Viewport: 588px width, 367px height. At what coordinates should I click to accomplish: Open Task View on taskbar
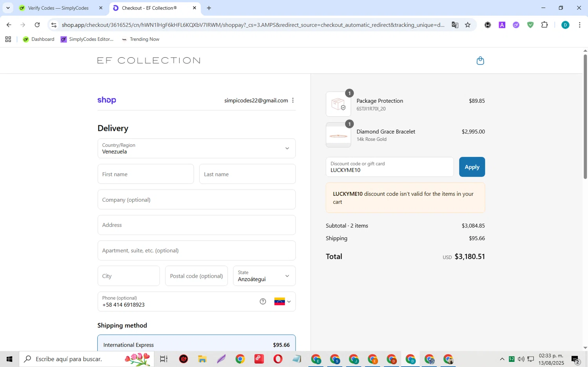164,359
